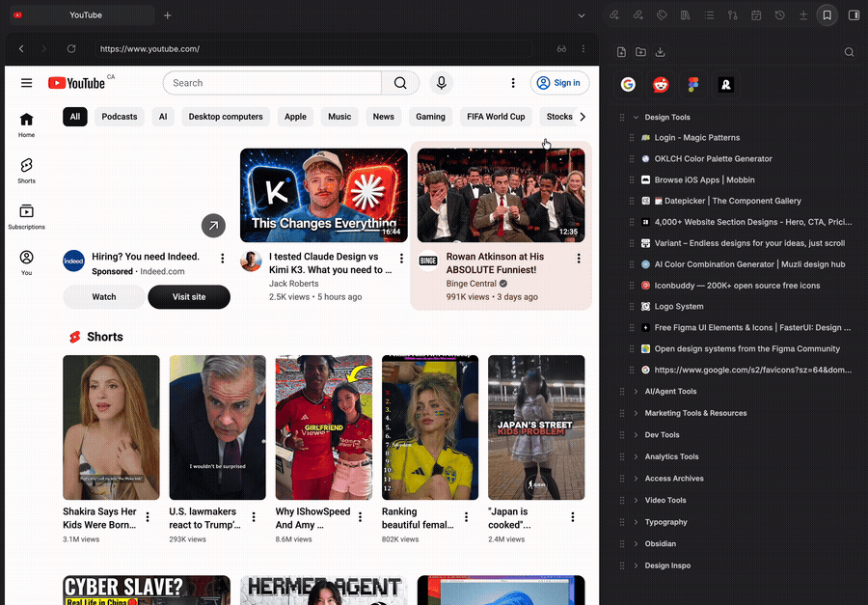This screenshot has width=868, height=605.
Task: Reload the YouTube page
Action: click(x=71, y=49)
